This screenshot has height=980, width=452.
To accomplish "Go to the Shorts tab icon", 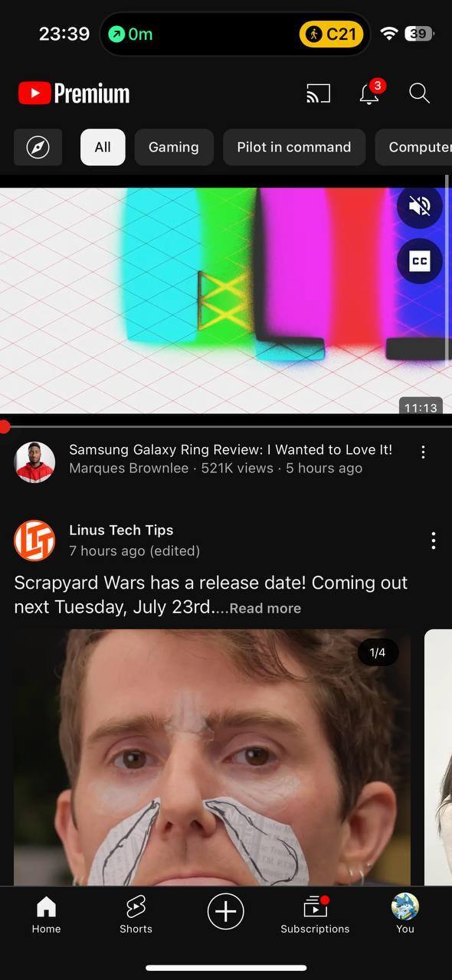I will tap(136, 916).
